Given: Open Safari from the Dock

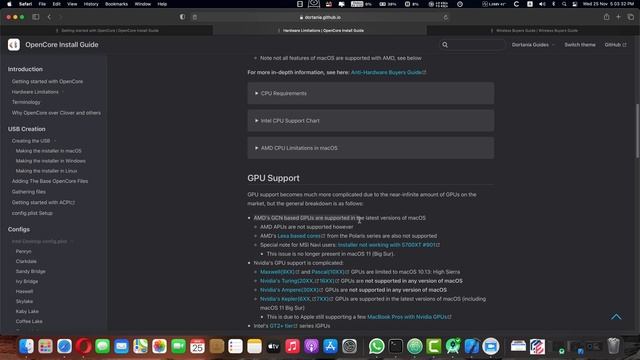Looking at the screenshot, I should coord(64,347).
